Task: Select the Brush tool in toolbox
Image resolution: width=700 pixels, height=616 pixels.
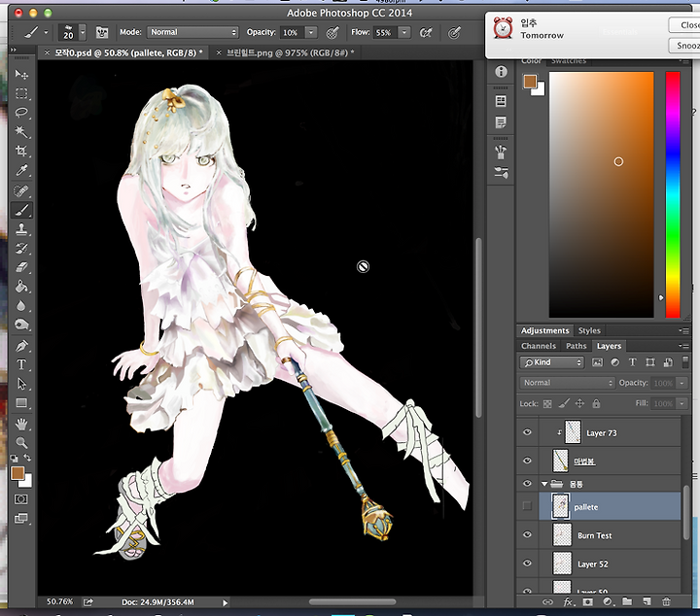Action: (x=21, y=210)
